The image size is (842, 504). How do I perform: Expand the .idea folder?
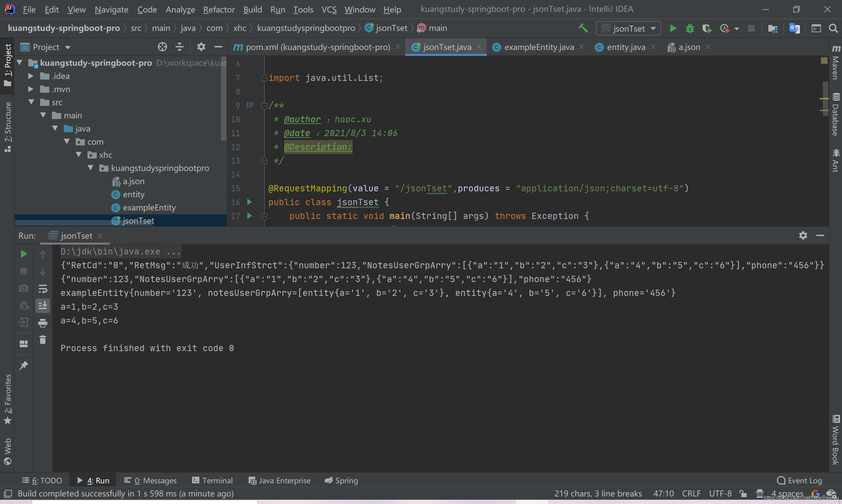point(31,76)
